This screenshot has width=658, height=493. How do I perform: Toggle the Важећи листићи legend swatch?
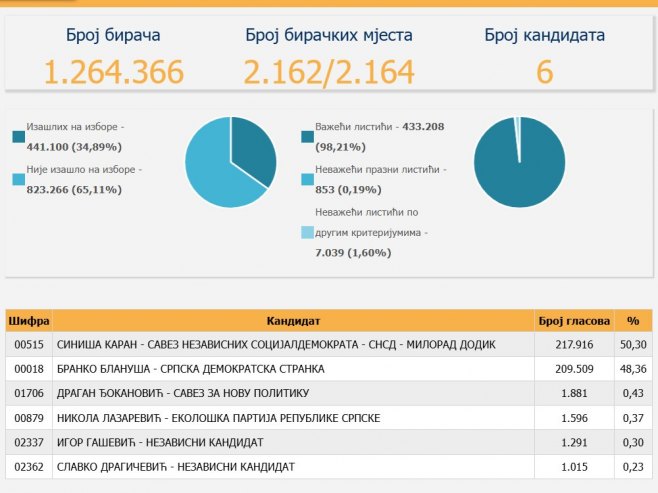(307, 137)
